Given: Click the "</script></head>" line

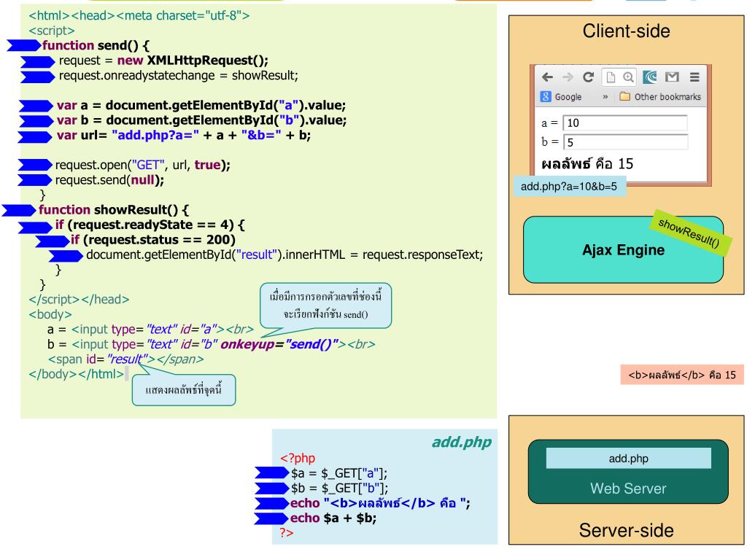Looking at the screenshot, I should pos(79,300).
